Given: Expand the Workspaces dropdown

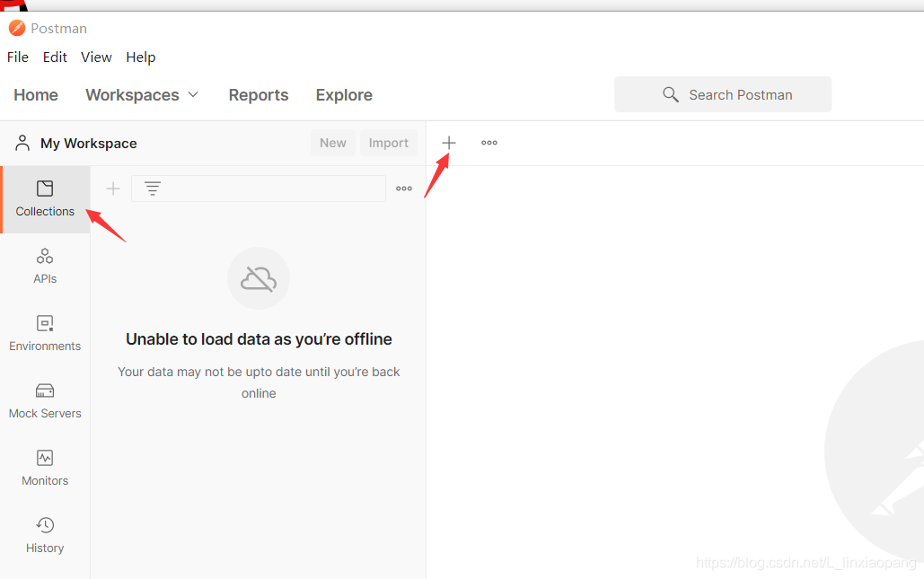Looking at the screenshot, I should [x=142, y=95].
